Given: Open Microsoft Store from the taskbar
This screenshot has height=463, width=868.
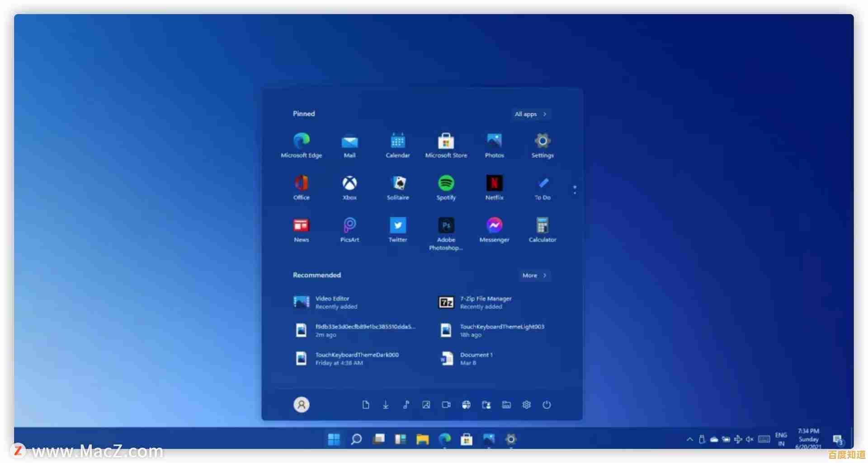Looking at the screenshot, I should 466,439.
